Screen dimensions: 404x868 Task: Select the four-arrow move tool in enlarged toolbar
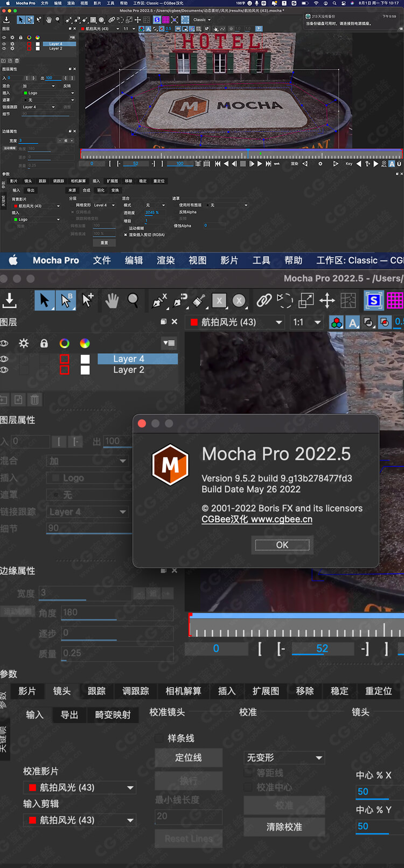pos(327,300)
